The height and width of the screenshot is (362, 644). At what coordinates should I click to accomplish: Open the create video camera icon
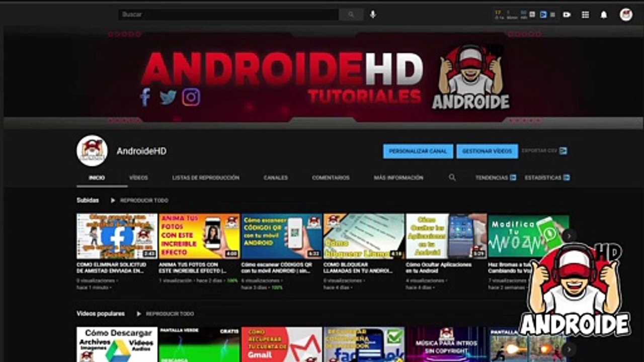click(x=567, y=15)
